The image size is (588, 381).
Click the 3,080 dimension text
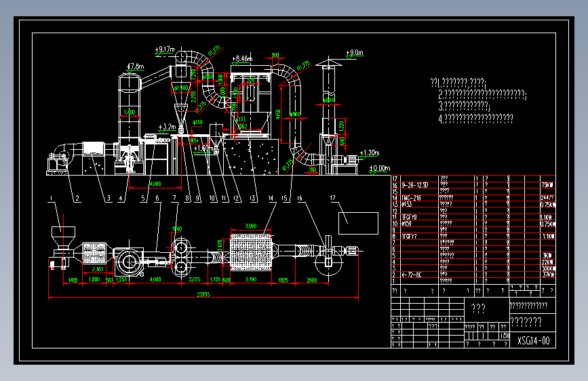251,226
